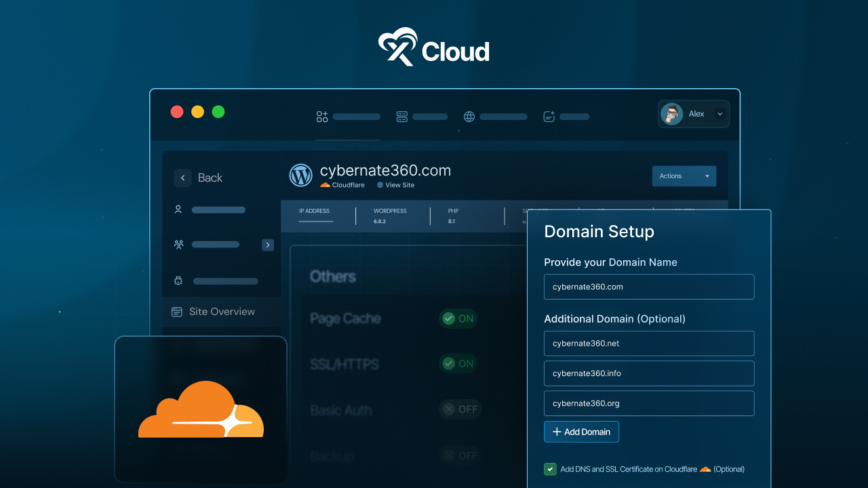This screenshot has height=488, width=868.
Task: Click the add-note icon in top navigation
Action: 549,117
